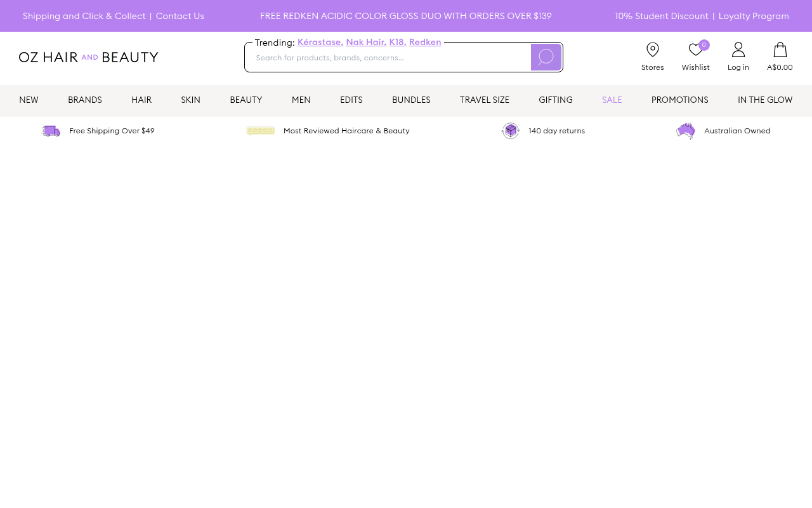The height and width of the screenshot is (508, 812).
Task: Open the Contact Us link
Action: pos(180,16)
